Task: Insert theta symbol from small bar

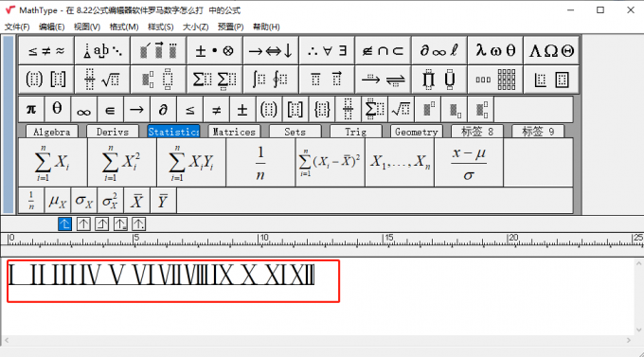Action: click(x=58, y=110)
